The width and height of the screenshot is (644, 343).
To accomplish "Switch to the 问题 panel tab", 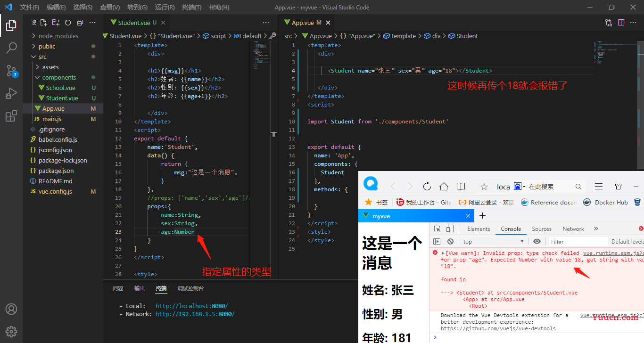I will coord(118,288).
